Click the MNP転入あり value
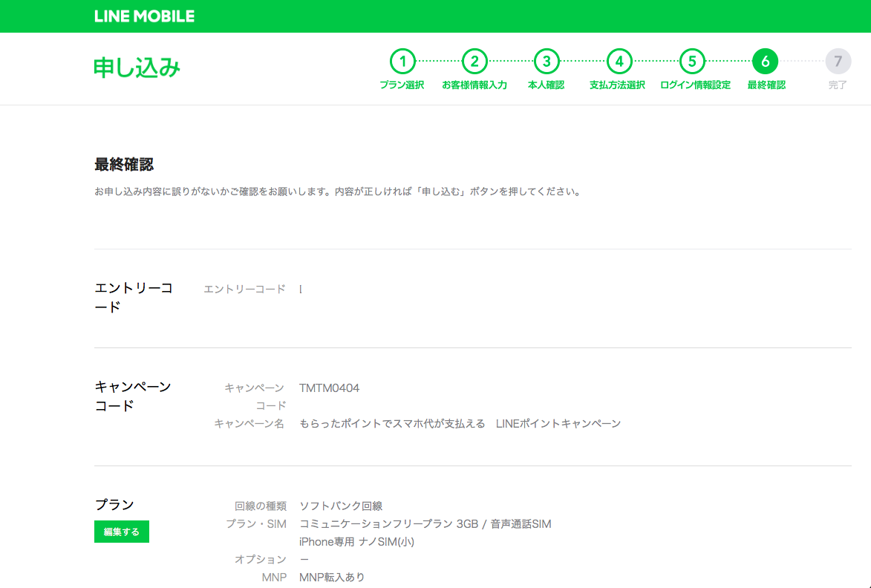 click(x=332, y=577)
